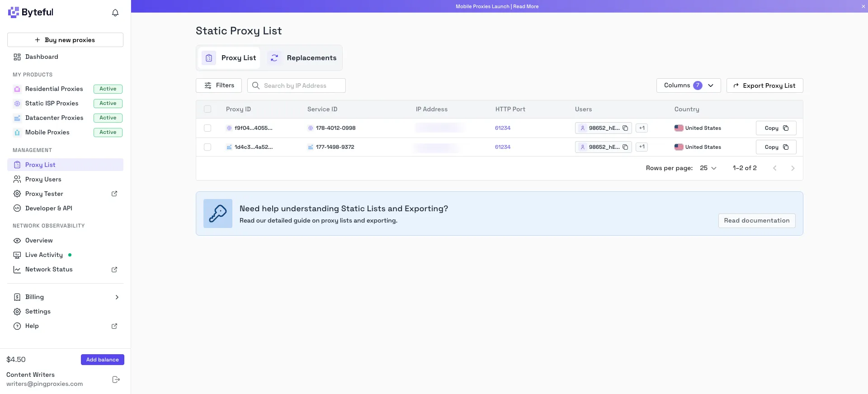Open Proxy Tester external link icon
This screenshot has width=868, height=394.
(114, 194)
